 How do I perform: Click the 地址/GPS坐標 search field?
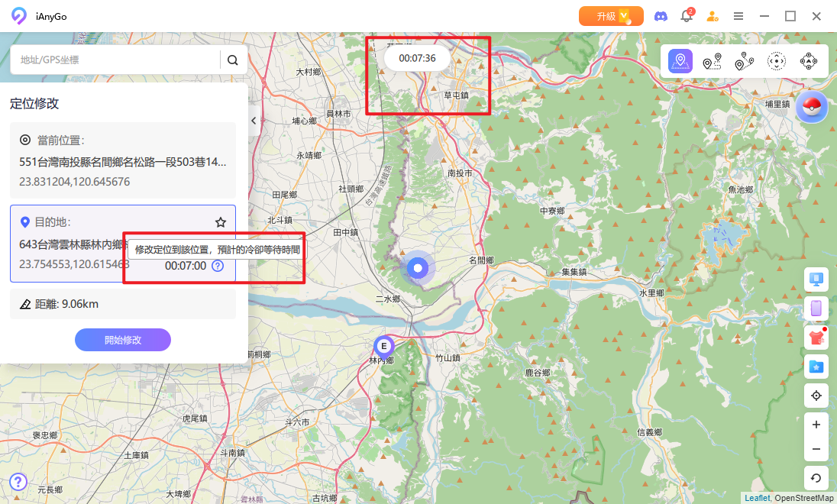click(116, 60)
